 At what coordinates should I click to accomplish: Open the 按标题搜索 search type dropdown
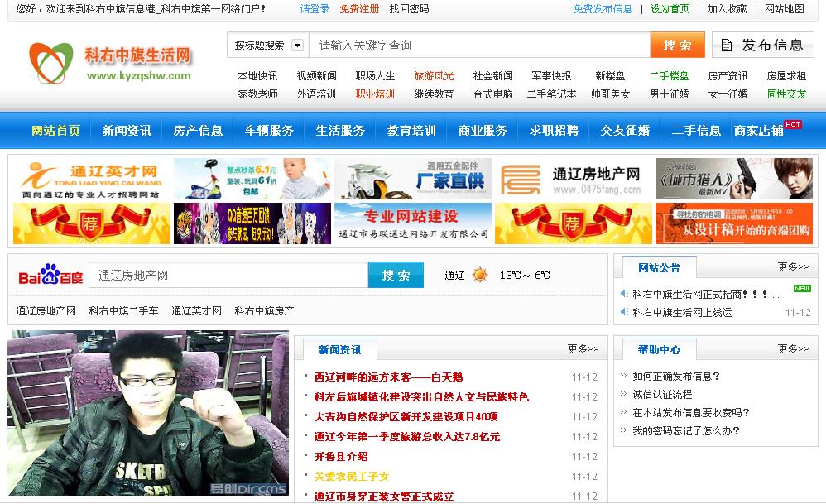[297, 46]
